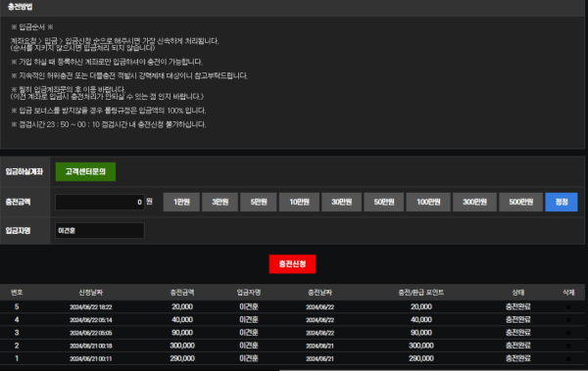Delete record number 4 with its X icon

pyautogui.click(x=568, y=320)
